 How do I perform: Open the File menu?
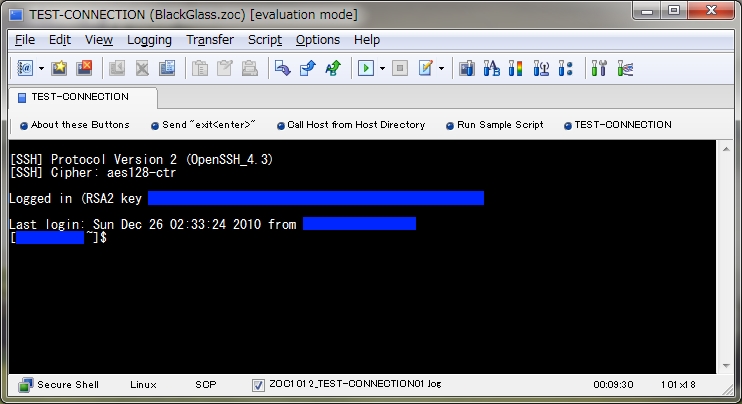point(25,40)
